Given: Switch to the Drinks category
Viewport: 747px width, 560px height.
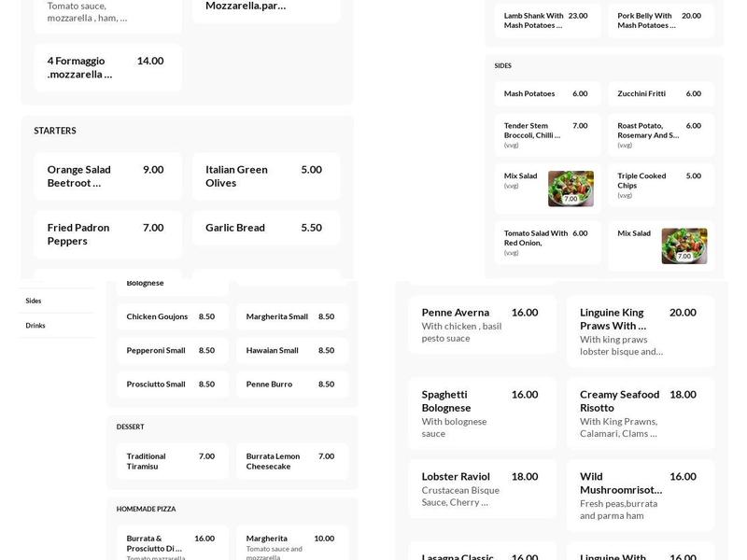Looking at the screenshot, I should coord(35,326).
